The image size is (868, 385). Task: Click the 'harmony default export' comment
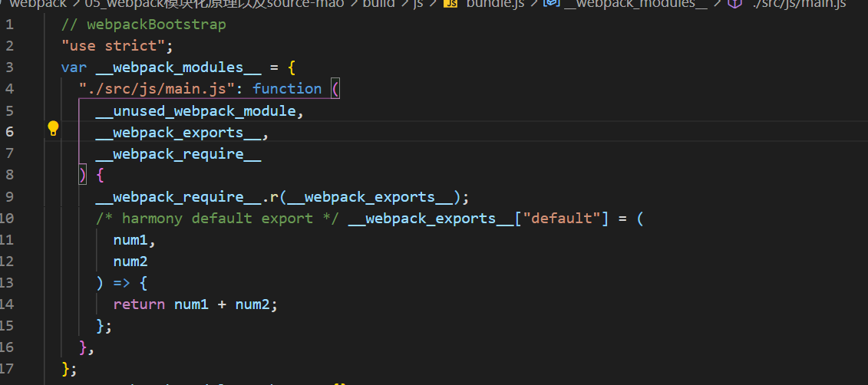tap(217, 218)
